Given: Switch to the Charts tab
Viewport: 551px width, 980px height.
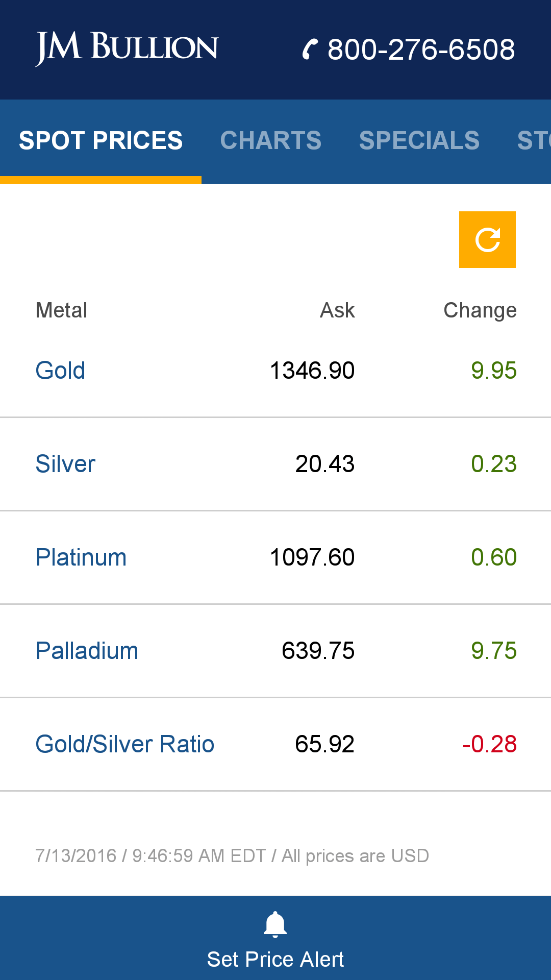Looking at the screenshot, I should coord(270,140).
